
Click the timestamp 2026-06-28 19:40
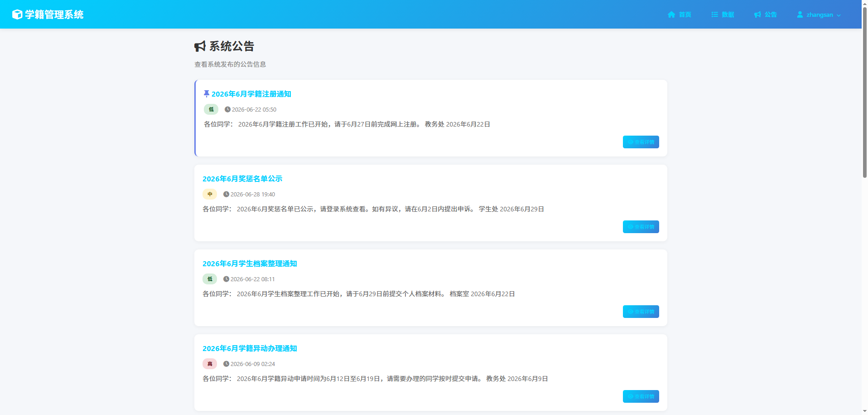[253, 194]
